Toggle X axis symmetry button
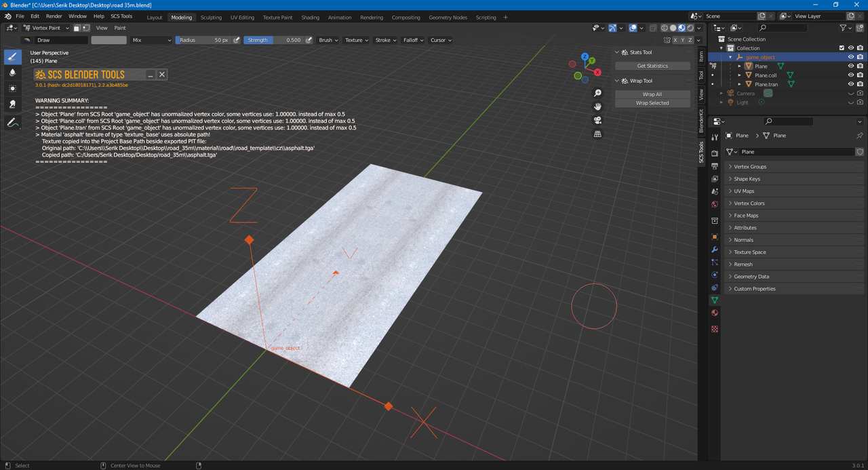 pyautogui.click(x=675, y=40)
